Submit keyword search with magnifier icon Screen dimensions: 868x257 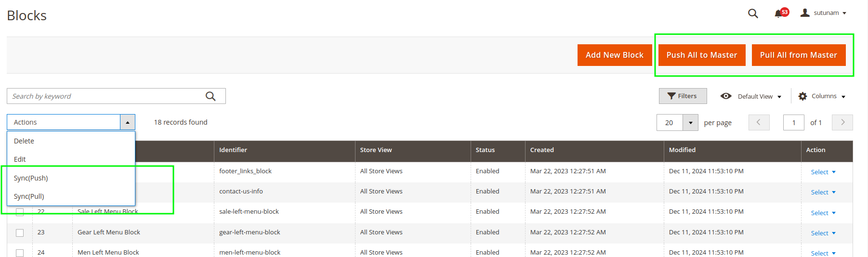click(x=210, y=96)
